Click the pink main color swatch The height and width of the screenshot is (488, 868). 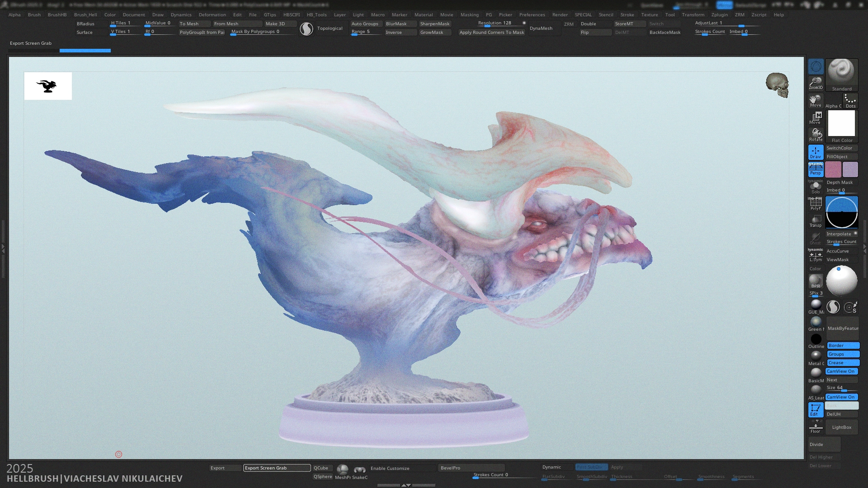point(833,170)
